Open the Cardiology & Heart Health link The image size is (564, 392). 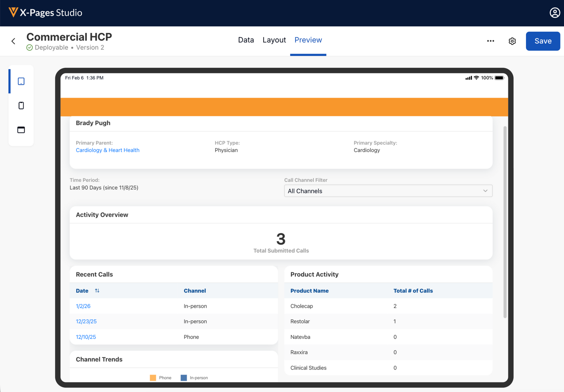tap(108, 150)
